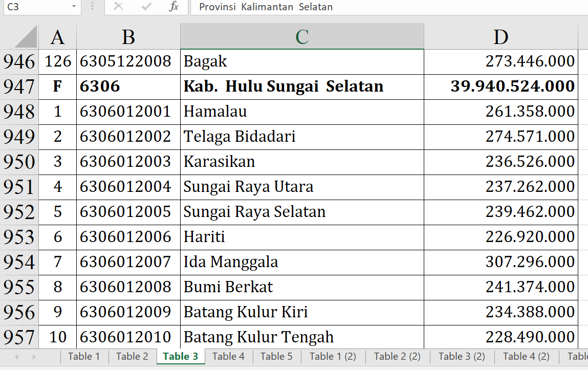Open the Table 4 sheet tab
The image size is (588, 370).
click(228, 357)
